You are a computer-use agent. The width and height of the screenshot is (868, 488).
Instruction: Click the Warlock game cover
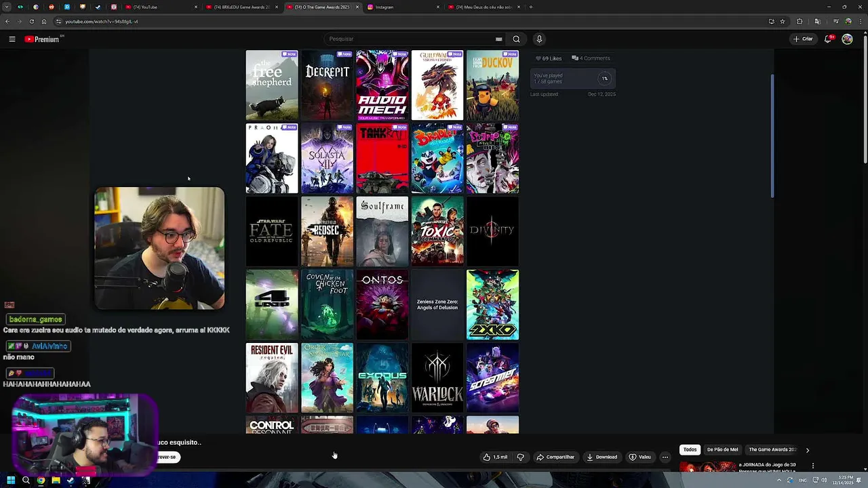(x=437, y=378)
